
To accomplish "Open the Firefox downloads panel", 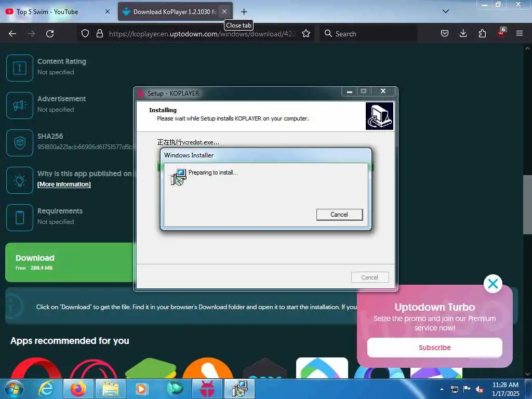I will coord(463,33).
